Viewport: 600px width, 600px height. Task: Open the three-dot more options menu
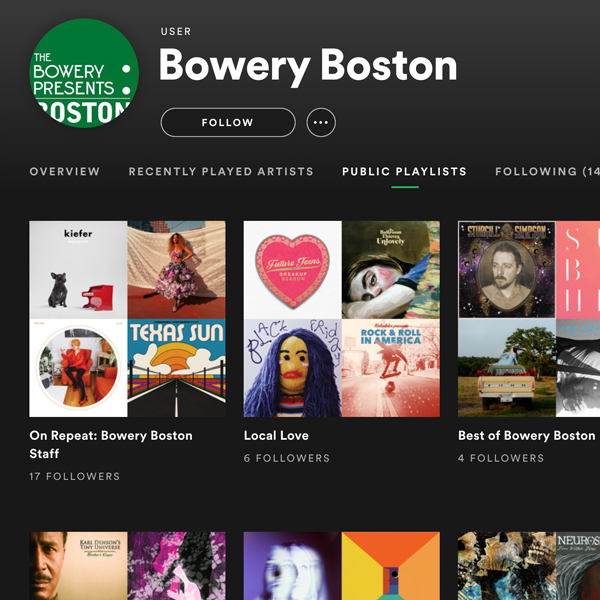click(320, 123)
